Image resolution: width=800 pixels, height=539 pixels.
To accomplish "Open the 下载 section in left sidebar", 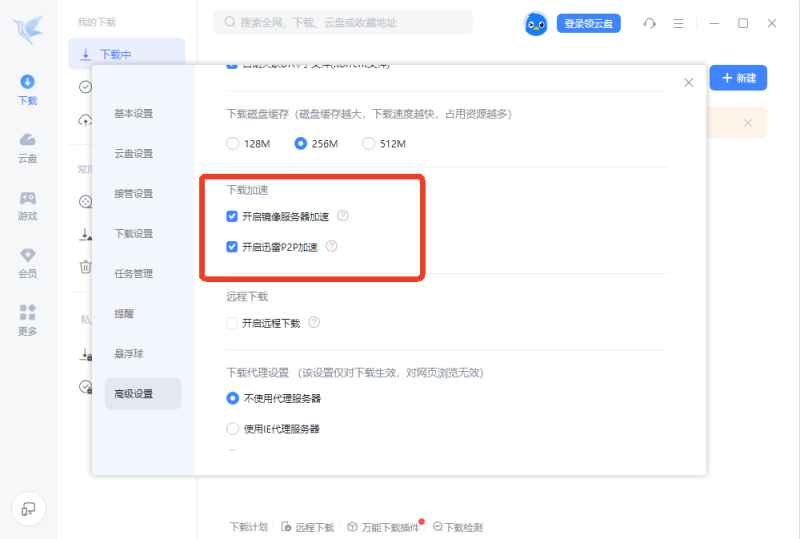I will [x=28, y=89].
